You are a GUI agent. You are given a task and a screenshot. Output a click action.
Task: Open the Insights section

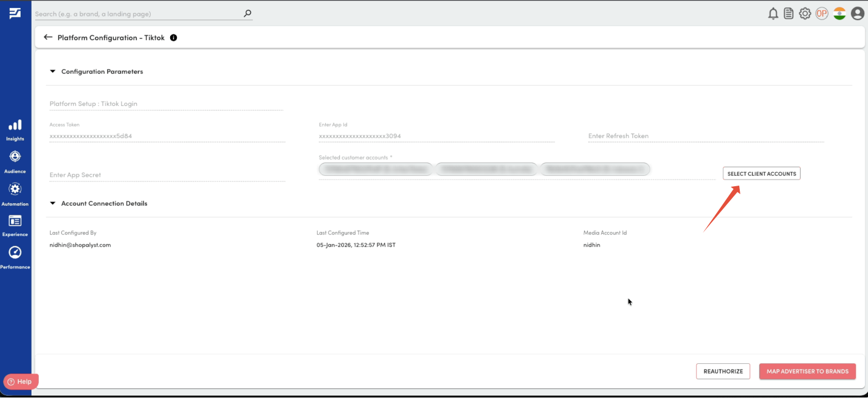click(x=15, y=130)
